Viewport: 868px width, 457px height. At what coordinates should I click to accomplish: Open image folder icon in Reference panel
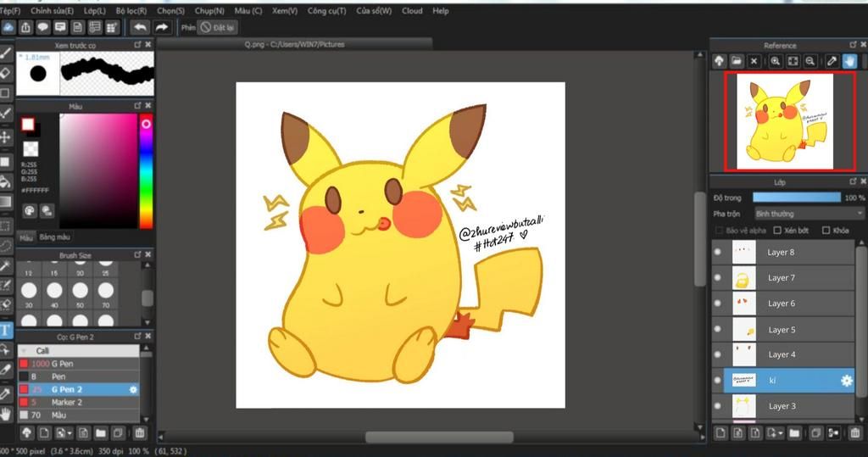(737, 61)
